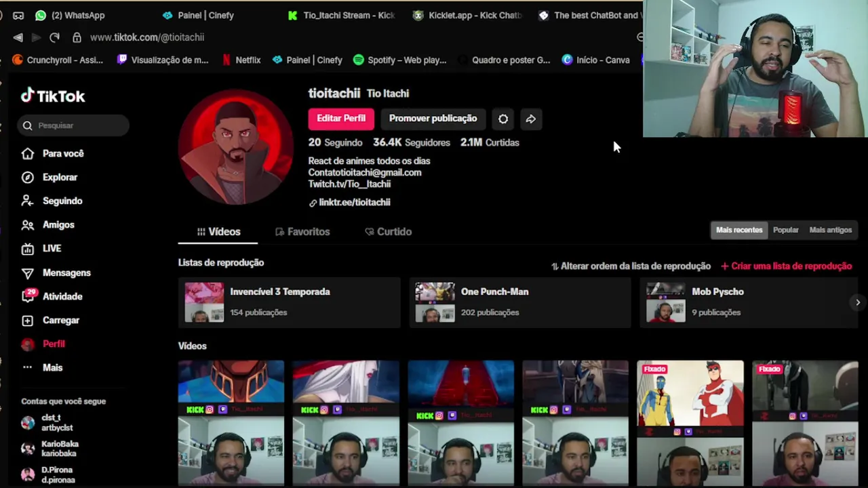Open the Mensagens paper-plane icon
This screenshot has width=868, height=488.
pyautogui.click(x=28, y=273)
